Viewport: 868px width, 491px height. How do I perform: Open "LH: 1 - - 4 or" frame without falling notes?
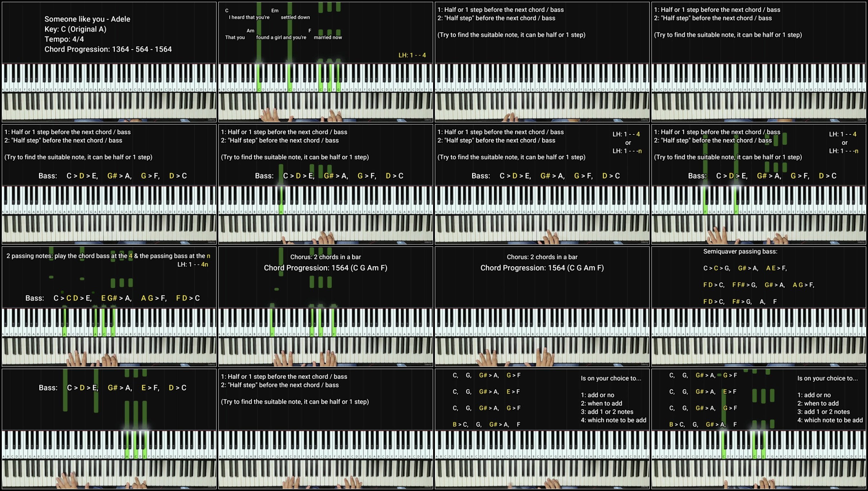point(542,184)
